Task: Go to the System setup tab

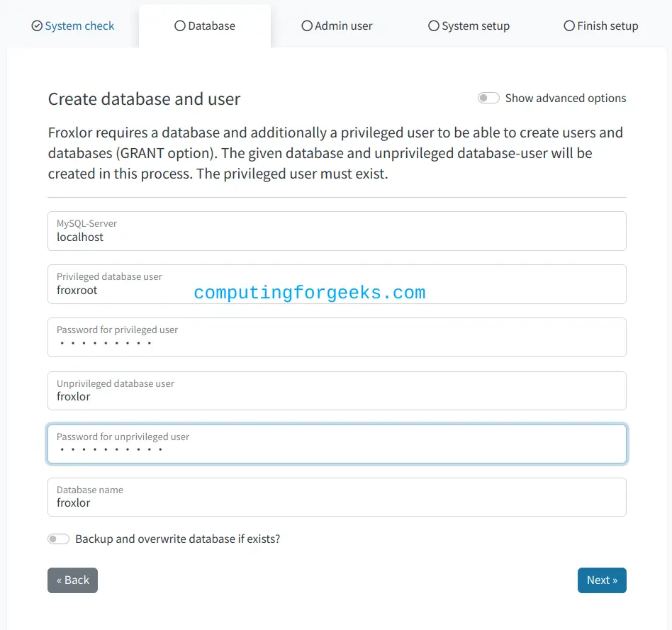Action: click(469, 26)
